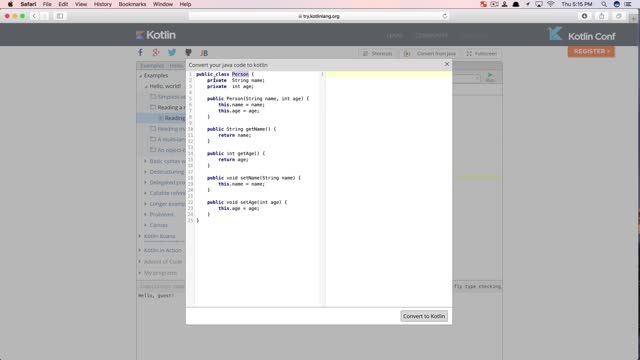Open the Bookmarks menu

tap(132, 4)
